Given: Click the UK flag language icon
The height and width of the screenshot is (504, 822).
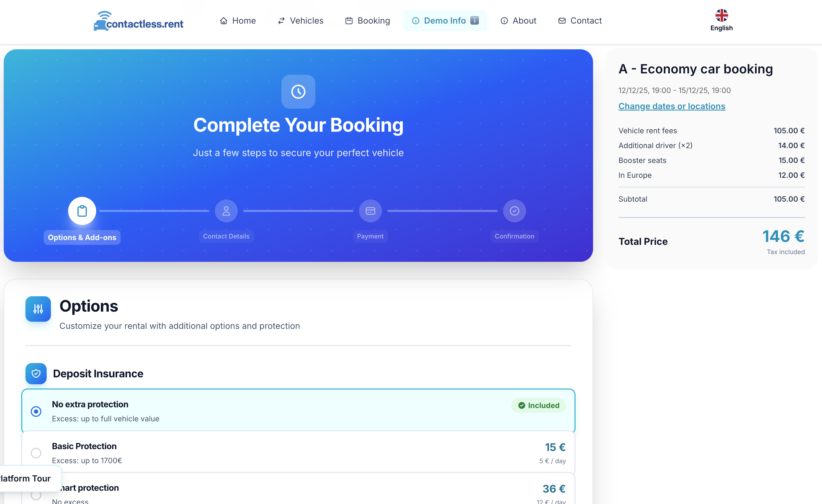Looking at the screenshot, I should coord(721,15).
